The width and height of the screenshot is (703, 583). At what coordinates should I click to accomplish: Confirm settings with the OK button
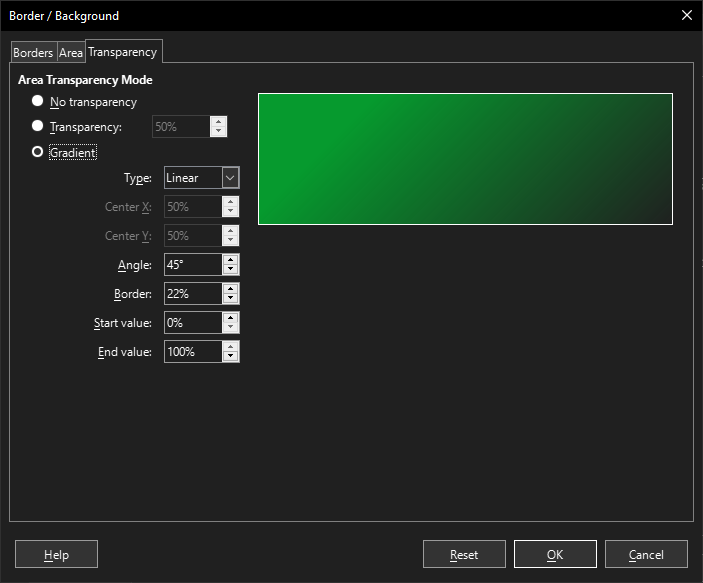[x=555, y=554]
